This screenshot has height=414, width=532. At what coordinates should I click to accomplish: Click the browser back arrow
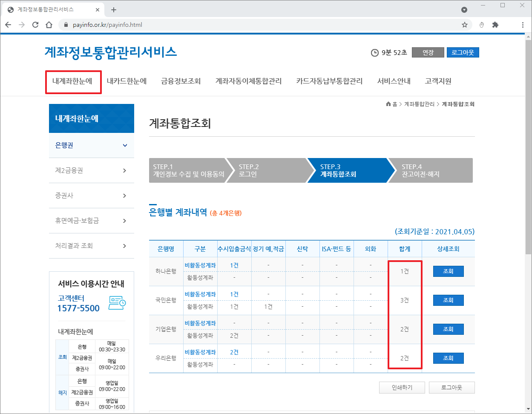pyautogui.click(x=8, y=25)
